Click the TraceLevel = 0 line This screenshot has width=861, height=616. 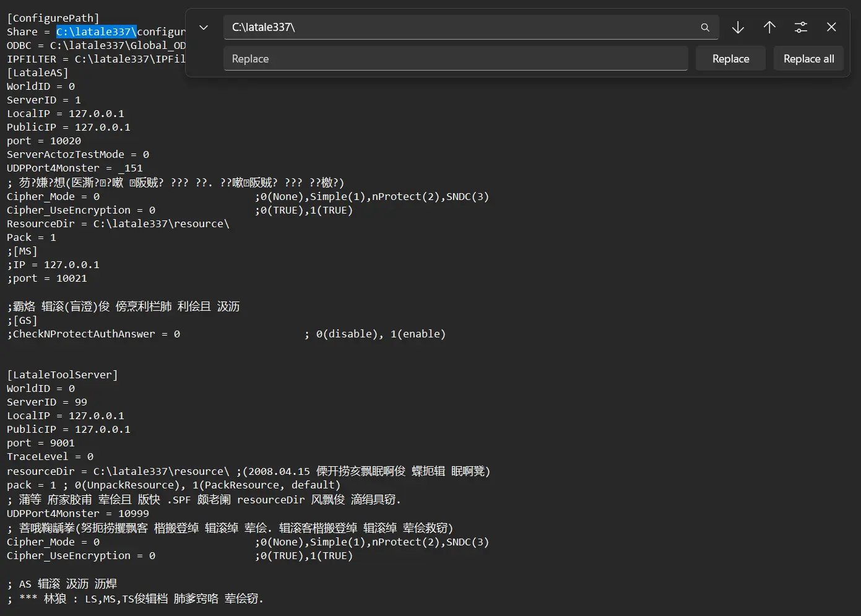[50, 456]
